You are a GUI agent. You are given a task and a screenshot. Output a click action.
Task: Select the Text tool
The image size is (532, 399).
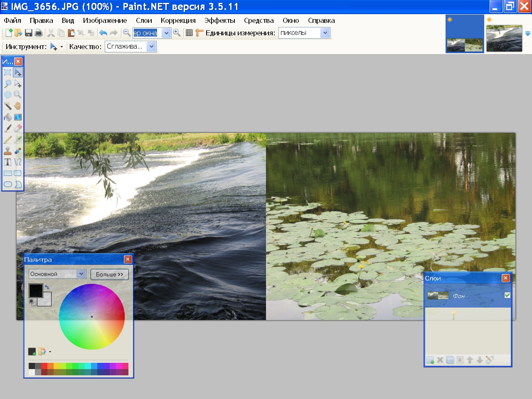pyautogui.click(x=7, y=162)
